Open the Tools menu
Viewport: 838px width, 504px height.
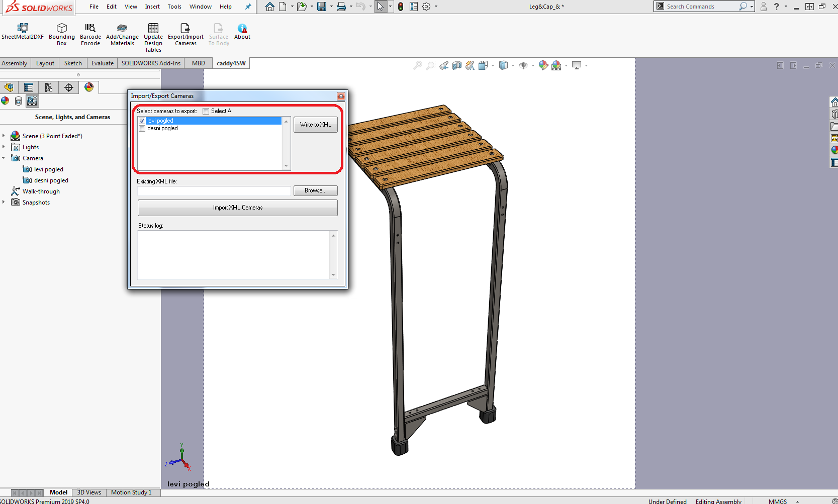[x=174, y=7]
